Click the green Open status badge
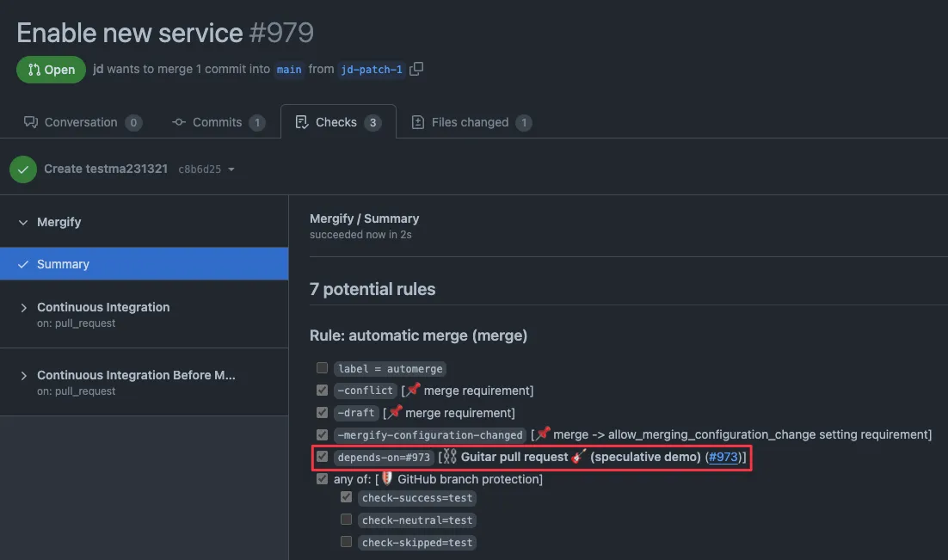Viewport: 948px width, 560px height. (50, 69)
